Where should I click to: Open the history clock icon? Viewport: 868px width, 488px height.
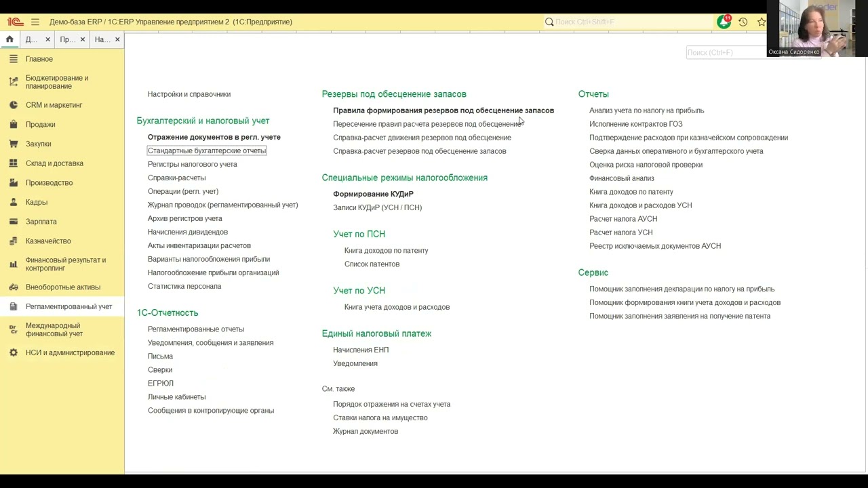coord(743,22)
